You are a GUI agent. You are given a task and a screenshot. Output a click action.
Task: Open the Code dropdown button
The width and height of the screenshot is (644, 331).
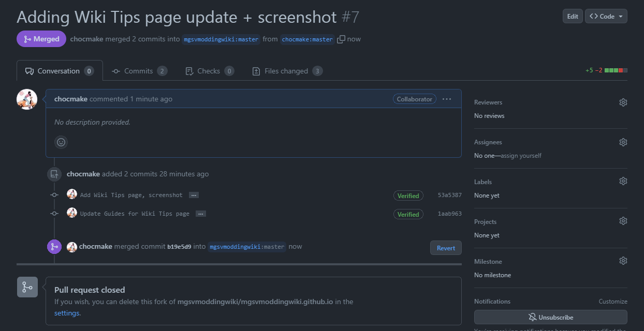click(606, 16)
